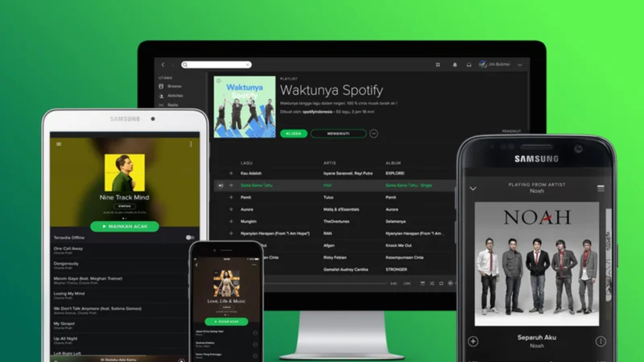The height and width of the screenshot is (362, 644).
Task: Open Separuh Aku three-dot options
Action: [x=601, y=341]
